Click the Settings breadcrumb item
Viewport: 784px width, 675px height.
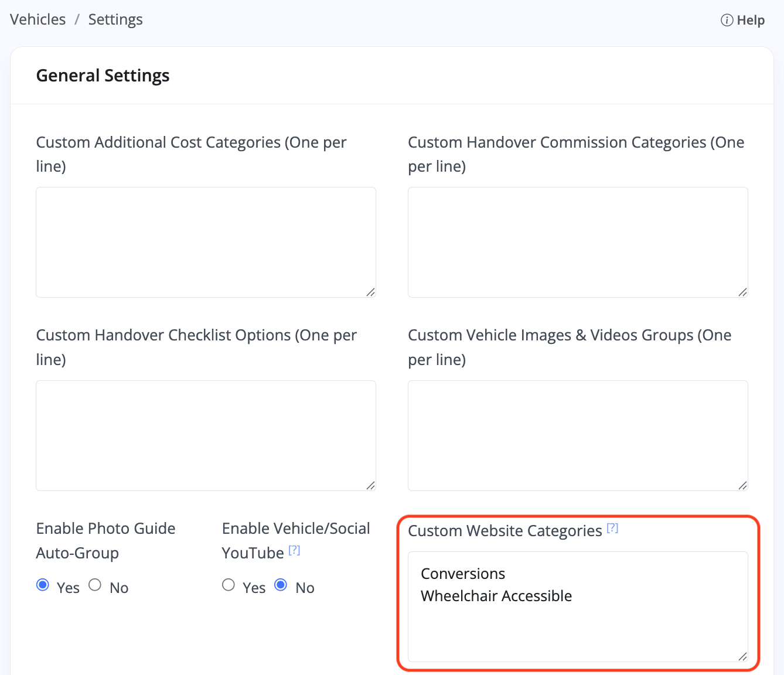[115, 19]
